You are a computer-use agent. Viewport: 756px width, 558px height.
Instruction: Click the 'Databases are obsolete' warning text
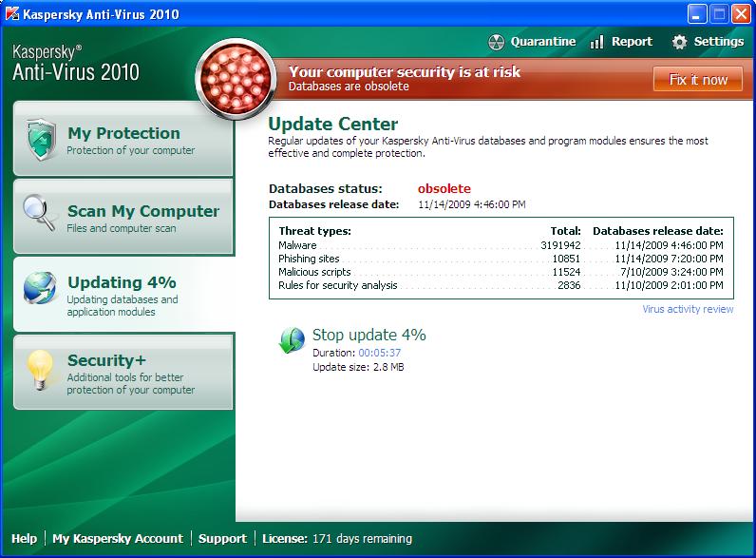[x=349, y=87]
